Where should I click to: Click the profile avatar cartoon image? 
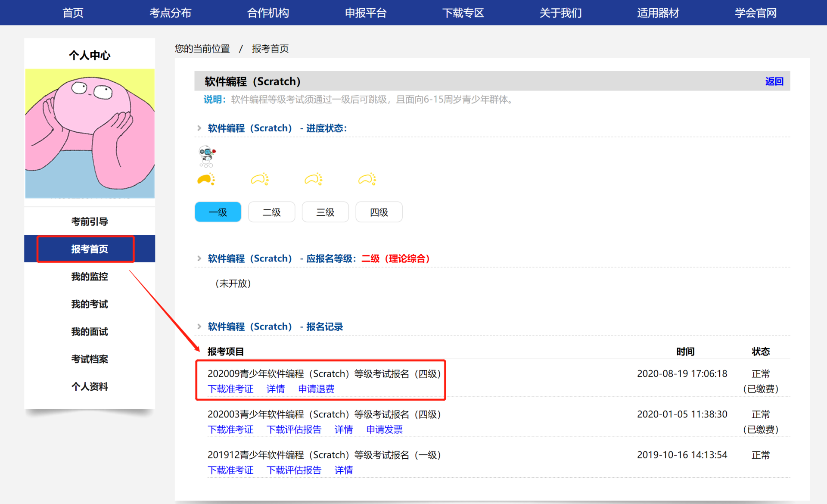click(90, 133)
